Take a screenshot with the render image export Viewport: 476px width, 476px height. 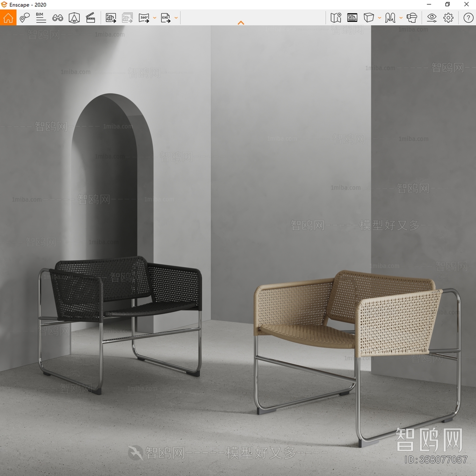pyautogui.click(x=110, y=18)
